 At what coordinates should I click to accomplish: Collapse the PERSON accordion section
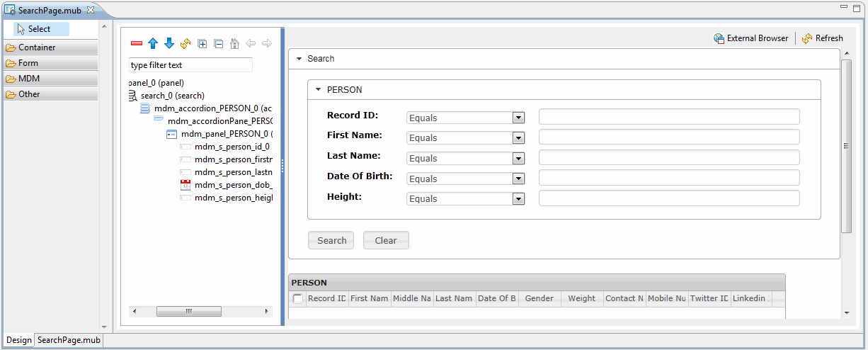(x=319, y=90)
